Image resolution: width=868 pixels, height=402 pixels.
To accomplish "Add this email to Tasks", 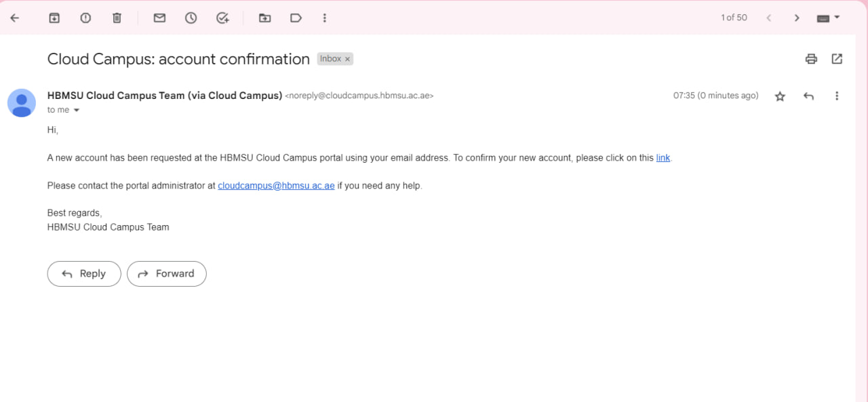I will pyautogui.click(x=222, y=18).
